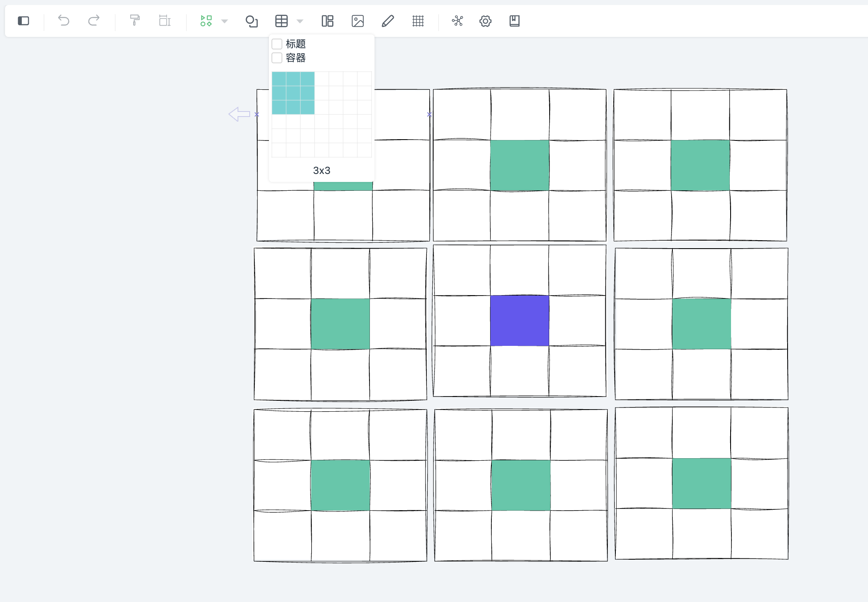Viewport: 868px width, 602px height.
Task: Open the bookmark library icon
Action: (x=514, y=21)
